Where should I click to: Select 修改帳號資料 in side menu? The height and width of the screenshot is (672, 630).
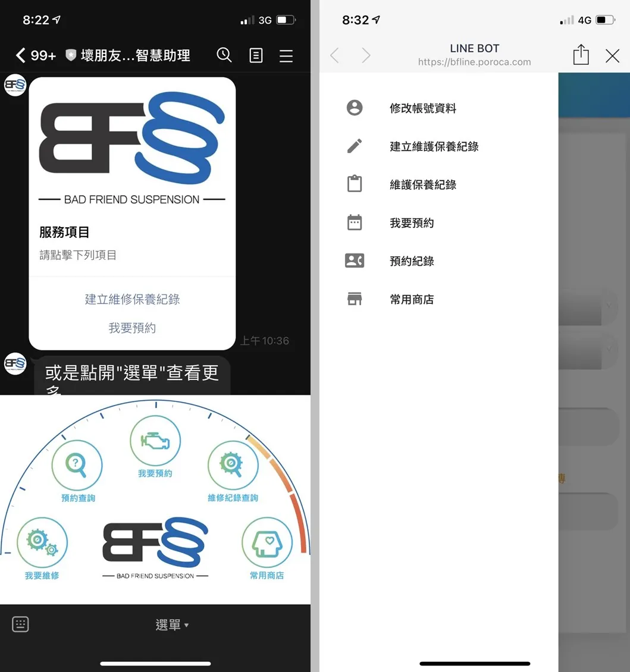click(422, 108)
